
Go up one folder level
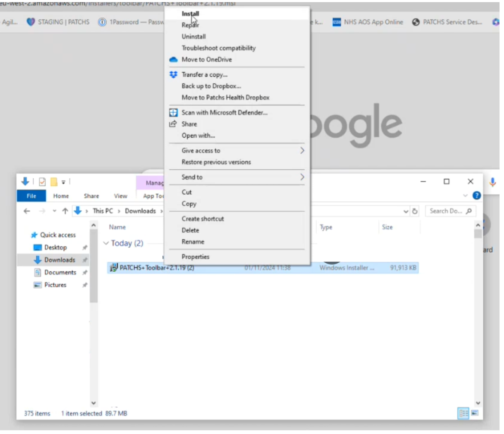pyautogui.click(x=65, y=211)
